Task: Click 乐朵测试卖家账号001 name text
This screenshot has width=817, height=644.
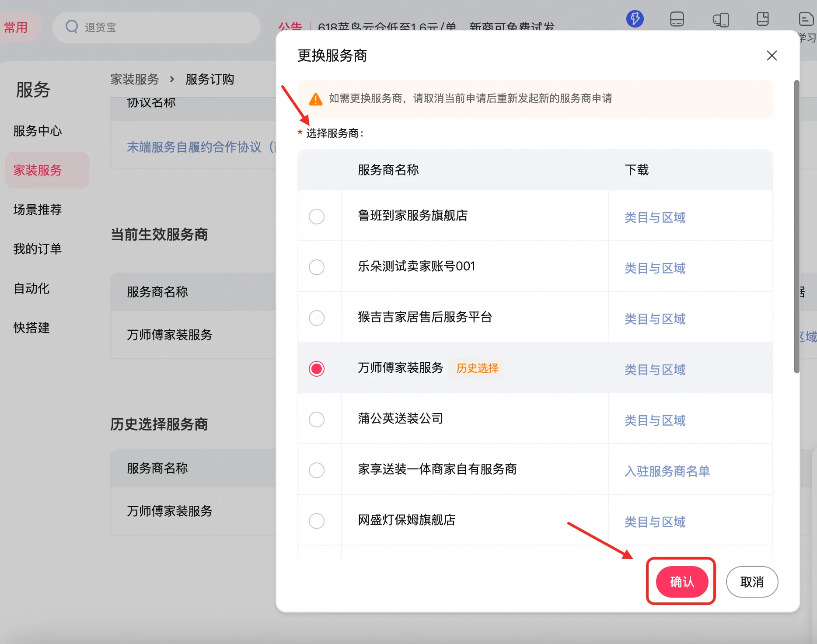Action: coord(416,266)
